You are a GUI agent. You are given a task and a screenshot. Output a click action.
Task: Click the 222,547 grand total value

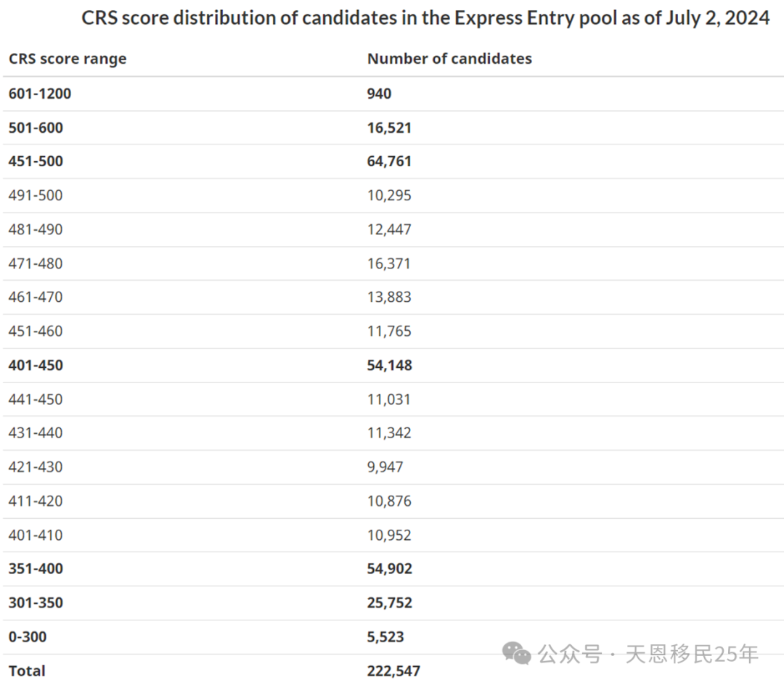pyautogui.click(x=393, y=670)
